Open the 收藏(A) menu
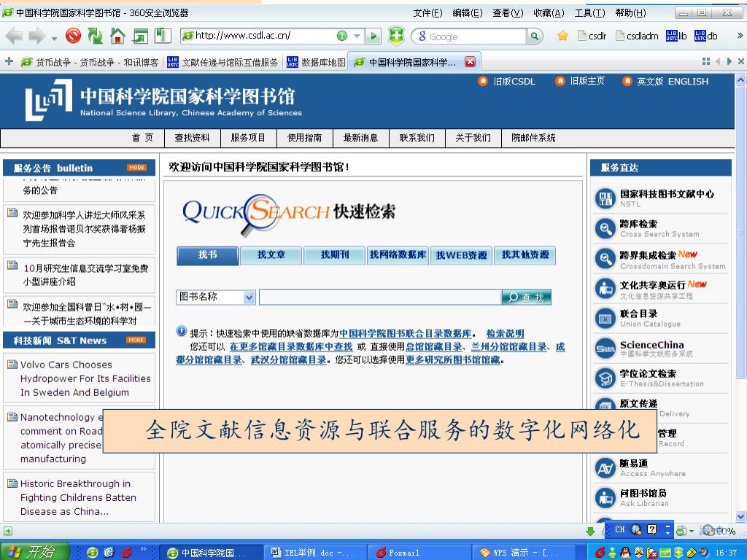747x560 pixels. tap(549, 13)
